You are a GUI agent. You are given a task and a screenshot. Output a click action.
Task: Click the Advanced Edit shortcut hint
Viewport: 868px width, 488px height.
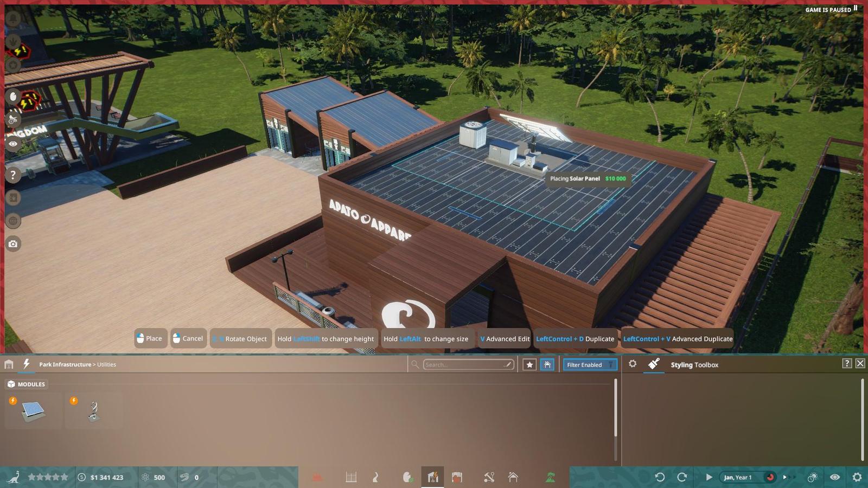coord(505,338)
